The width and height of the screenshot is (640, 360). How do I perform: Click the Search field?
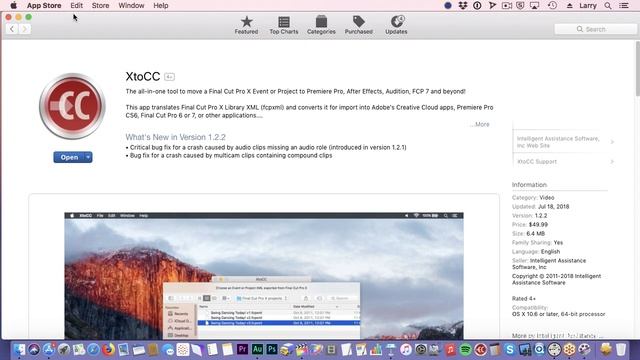coord(596,29)
